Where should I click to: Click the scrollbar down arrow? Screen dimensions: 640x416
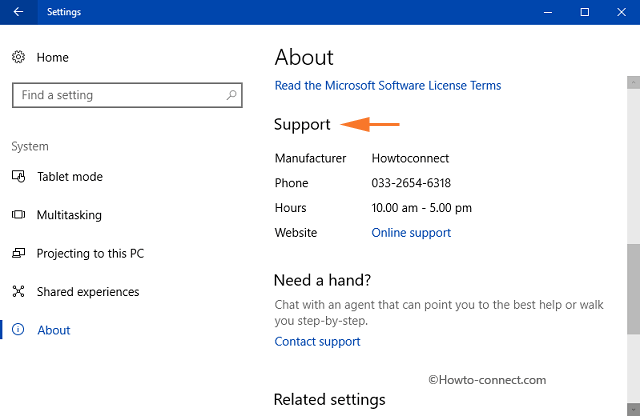tap(633, 409)
